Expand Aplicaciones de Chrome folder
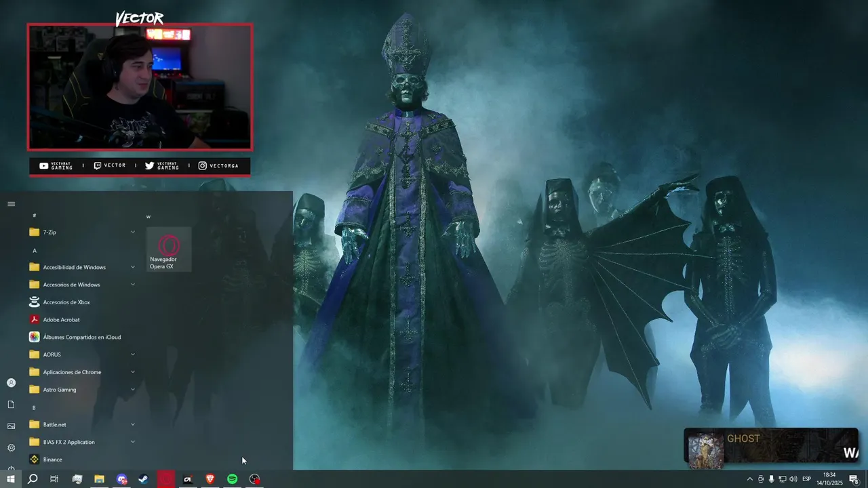The height and width of the screenshot is (488, 868). tap(82, 372)
